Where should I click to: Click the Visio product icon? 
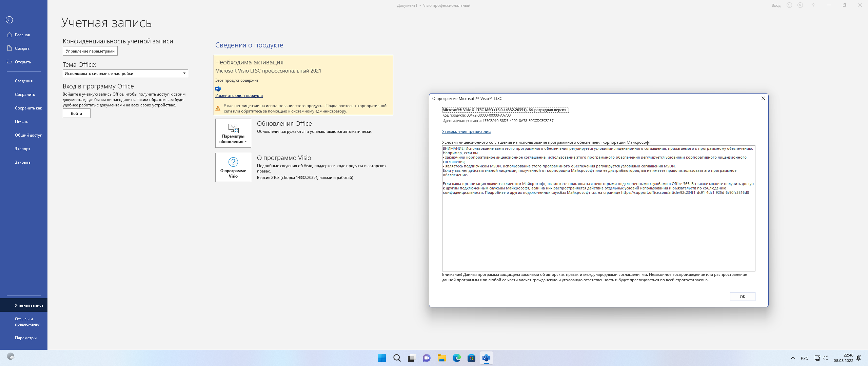[x=218, y=89]
